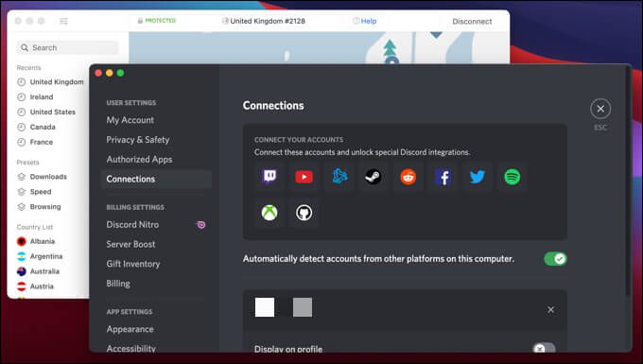The height and width of the screenshot is (364, 643).
Task: Connect a Steam account
Action: click(374, 177)
